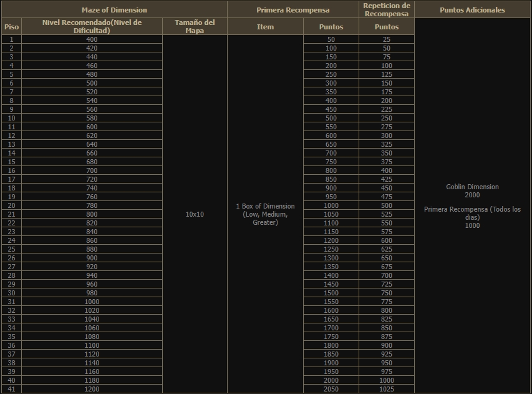The image size is (532, 394).
Task: Select the Puntos header under Primera Recompensa
Action: [x=331, y=27]
